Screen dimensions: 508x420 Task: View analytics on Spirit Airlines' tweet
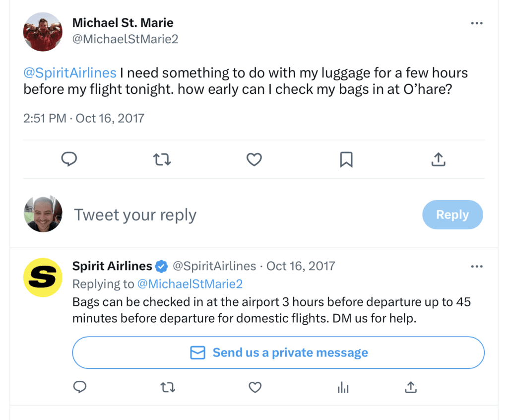(x=343, y=387)
